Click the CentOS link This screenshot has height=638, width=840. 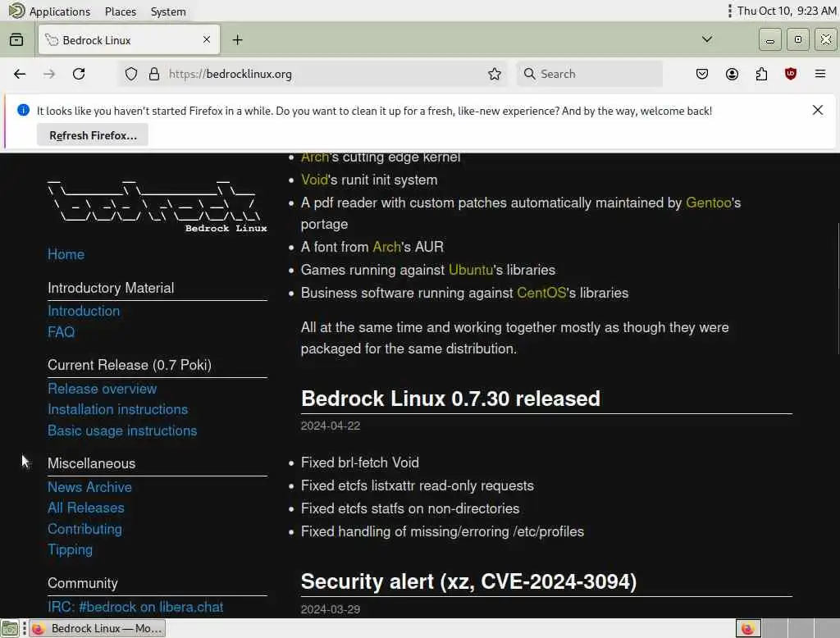click(x=541, y=293)
